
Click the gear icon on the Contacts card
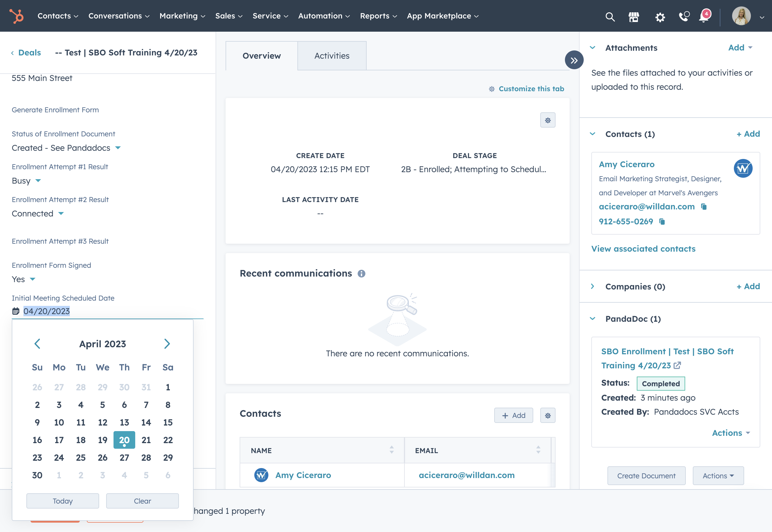(x=548, y=415)
